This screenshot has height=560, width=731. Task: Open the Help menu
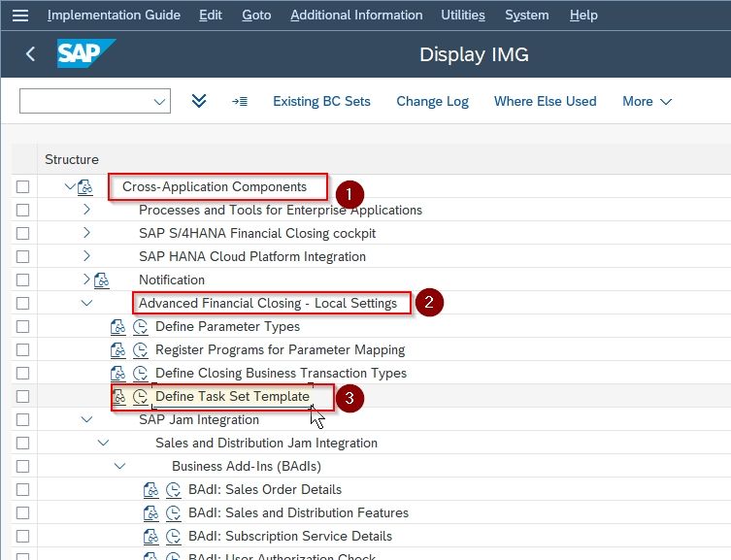[x=583, y=15]
